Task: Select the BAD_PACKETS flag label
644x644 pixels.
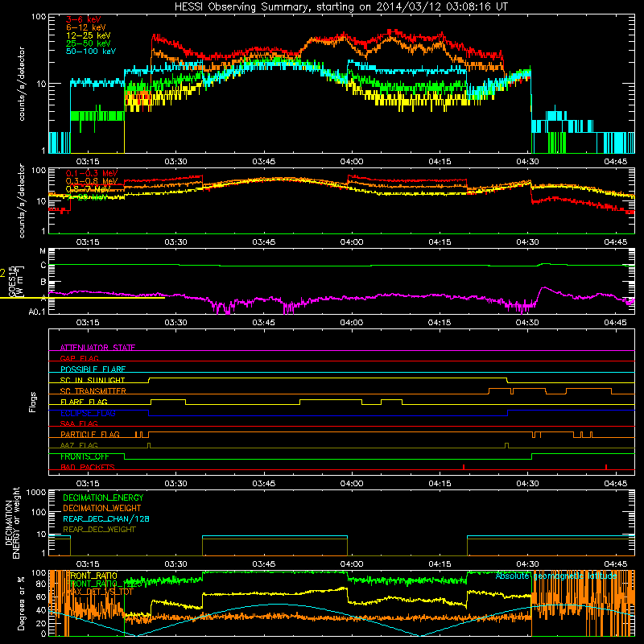Action: click(88, 467)
